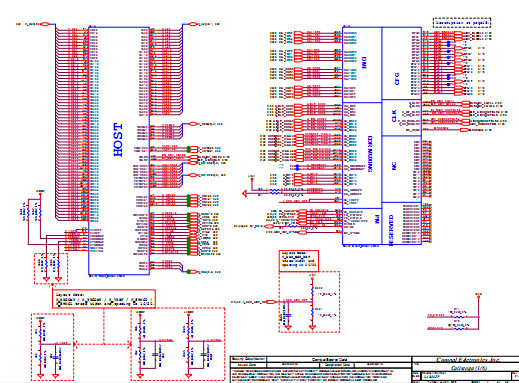
Task: Click the ground symbol under bottom-left divider circuit
Action: [40, 376]
